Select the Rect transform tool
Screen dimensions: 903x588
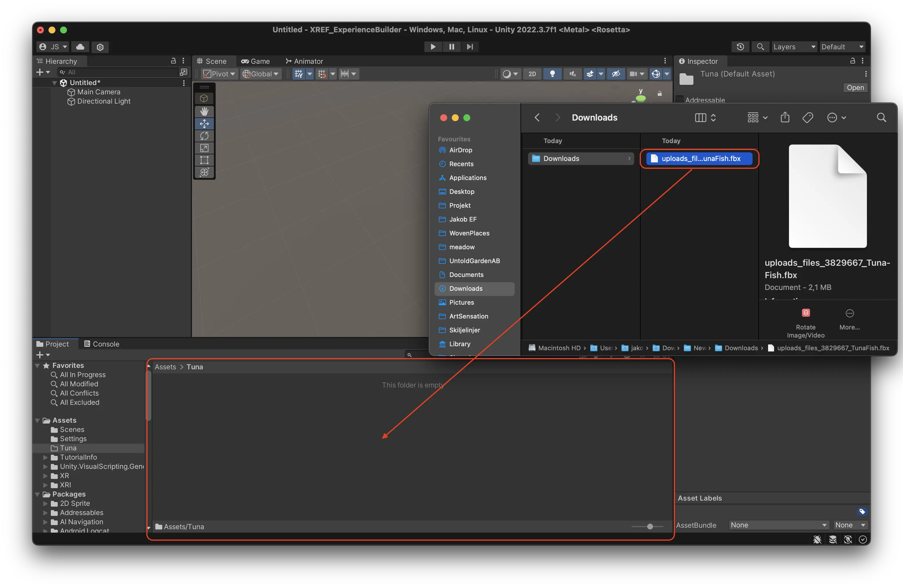(204, 160)
